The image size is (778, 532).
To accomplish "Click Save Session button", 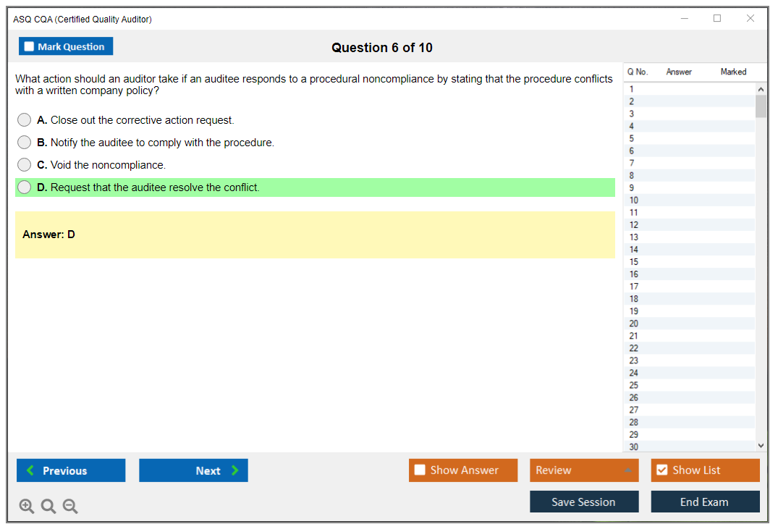I will tap(584, 502).
